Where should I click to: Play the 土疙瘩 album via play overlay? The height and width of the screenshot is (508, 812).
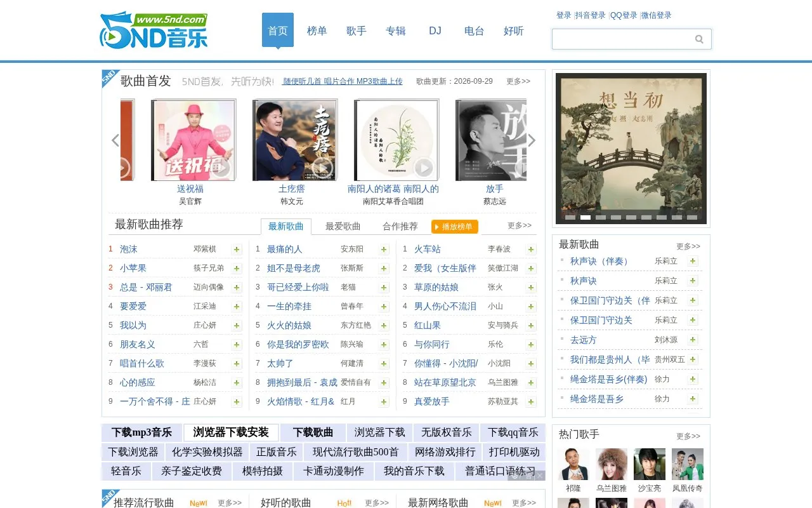[322, 168]
